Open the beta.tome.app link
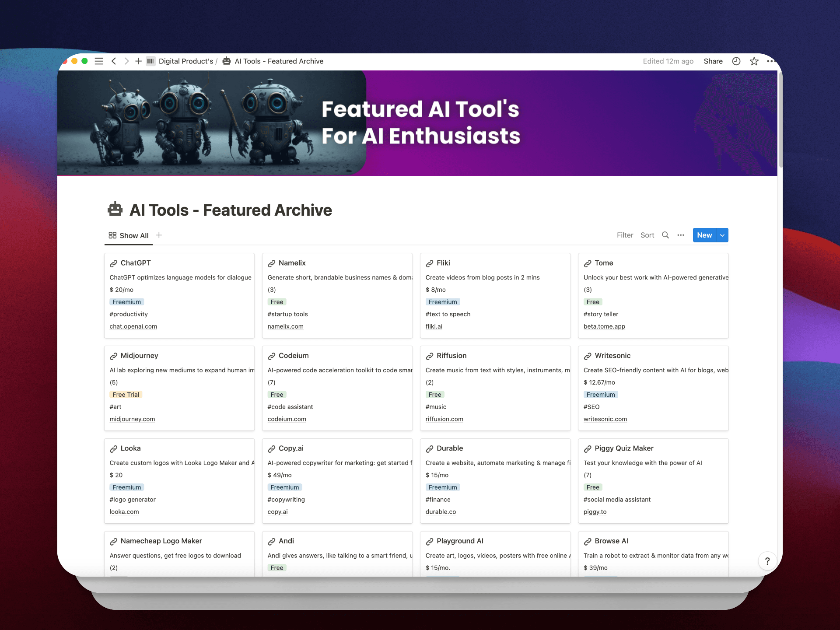The width and height of the screenshot is (840, 630). click(x=604, y=326)
